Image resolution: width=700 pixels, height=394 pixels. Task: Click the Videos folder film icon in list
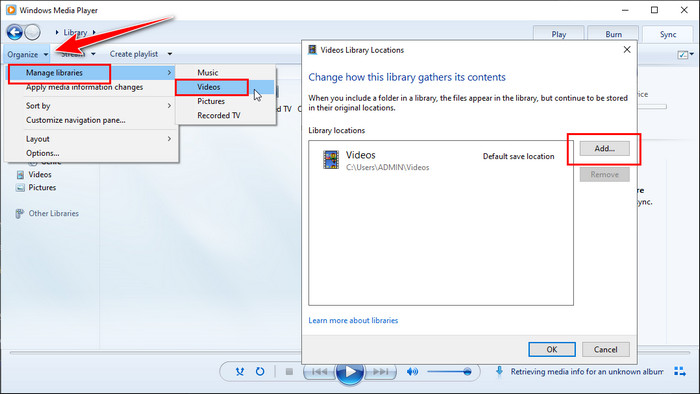click(x=331, y=160)
